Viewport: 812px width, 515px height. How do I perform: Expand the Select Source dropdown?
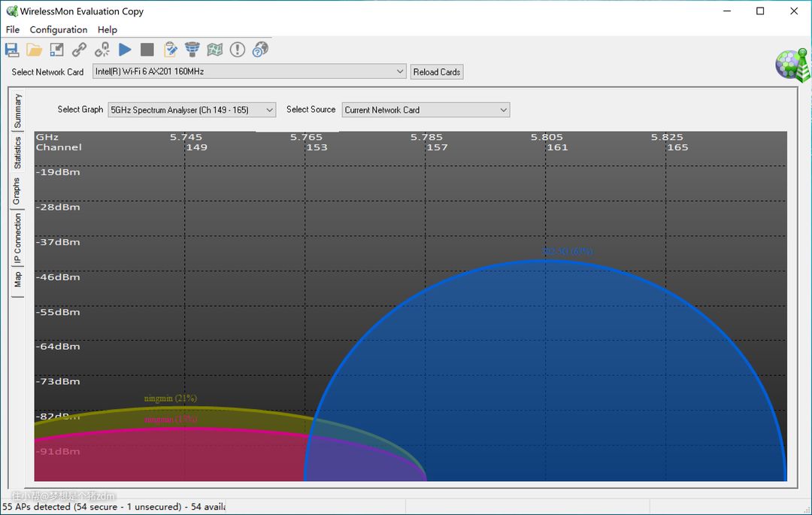point(503,110)
